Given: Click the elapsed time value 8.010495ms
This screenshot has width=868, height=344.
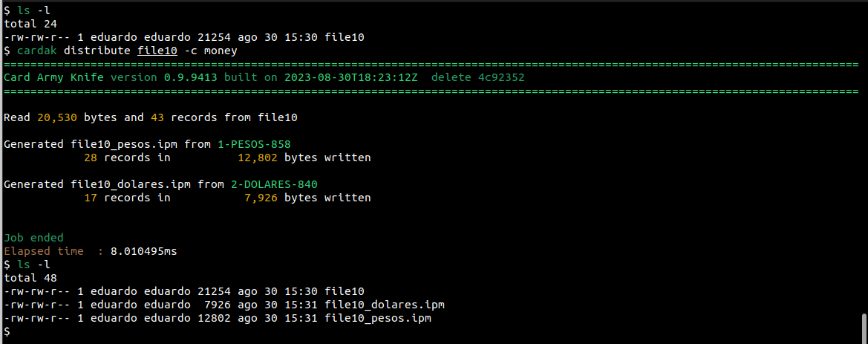Looking at the screenshot, I should (x=144, y=251).
